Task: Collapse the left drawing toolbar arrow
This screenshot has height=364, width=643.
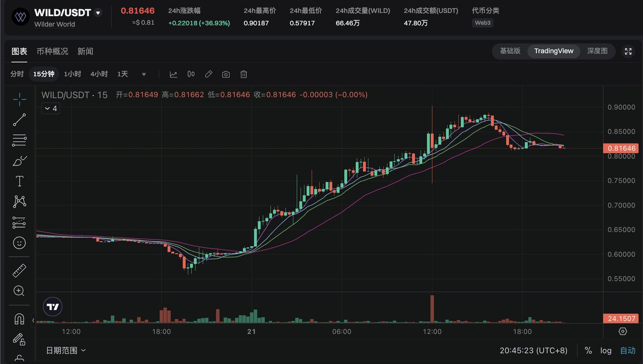Action: coord(33,320)
